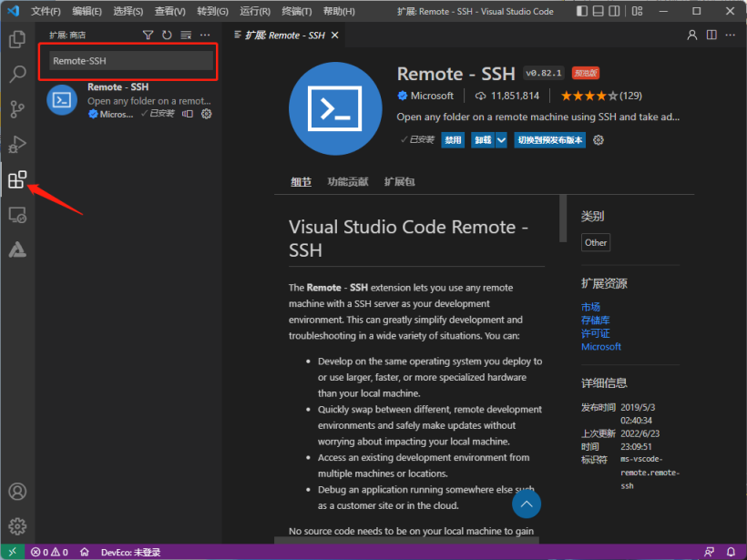Click the Remote-SSH extension search box
The width and height of the screenshot is (747, 560).
click(131, 60)
